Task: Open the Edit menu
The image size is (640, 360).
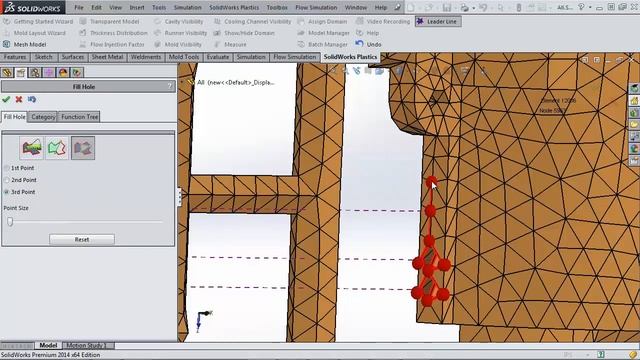Action: [x=96, y=7]
